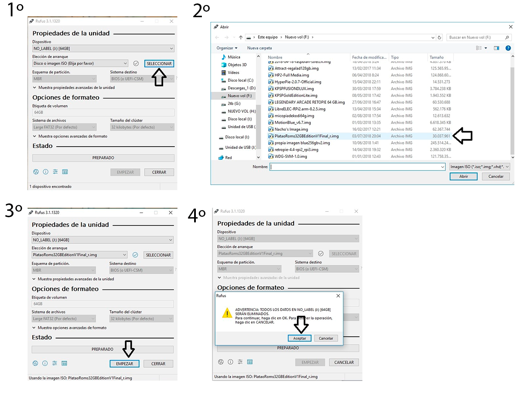Click PREPARADO progress bar in step 3 Rufus
Viewport: 532px width, 397px height.
click(x=102, y=349)
